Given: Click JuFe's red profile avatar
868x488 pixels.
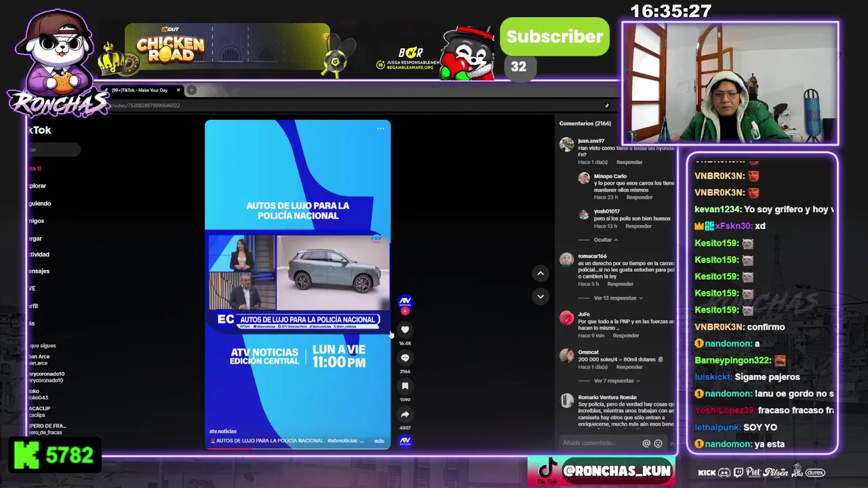Looking at the screenshot, I should click(x=566, y=318).
